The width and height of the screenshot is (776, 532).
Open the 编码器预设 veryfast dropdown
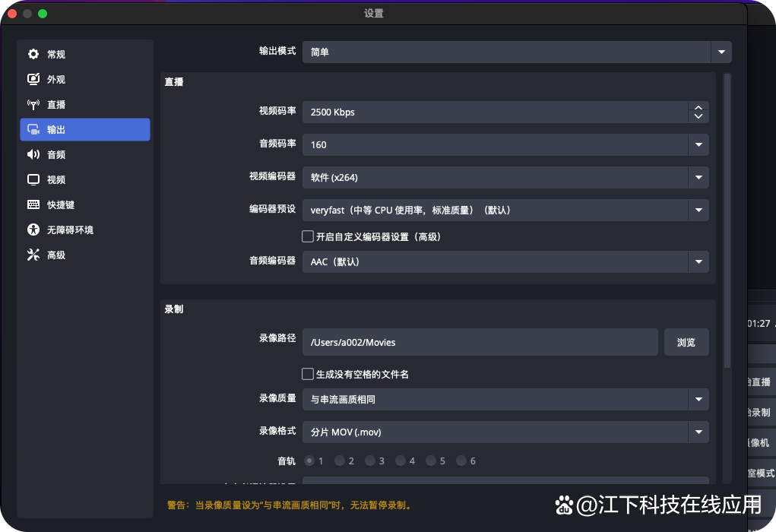(698, 210)
